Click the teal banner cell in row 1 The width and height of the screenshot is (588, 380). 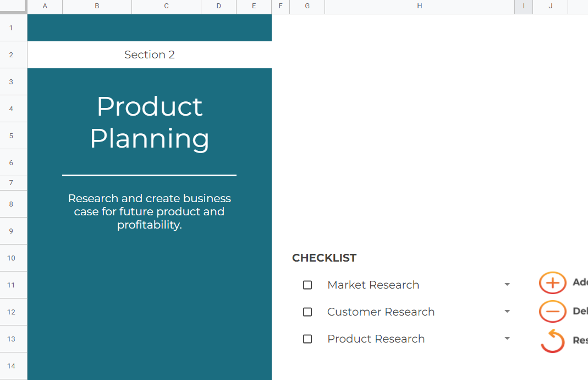point(150,28)
